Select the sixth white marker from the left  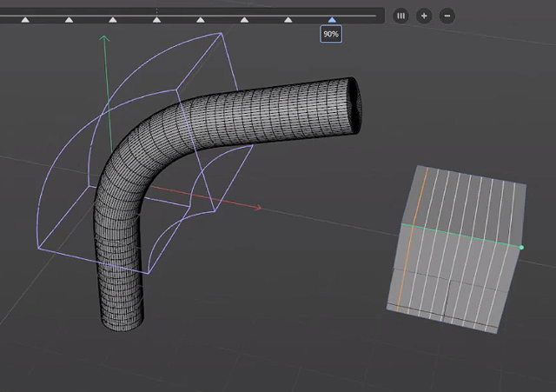244,18
